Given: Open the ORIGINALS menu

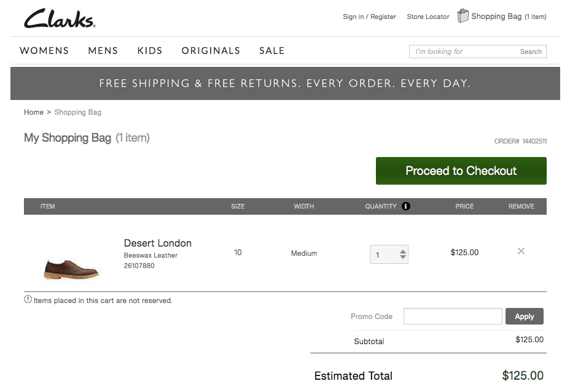Looking at the screenshot, I should [211, 51].
